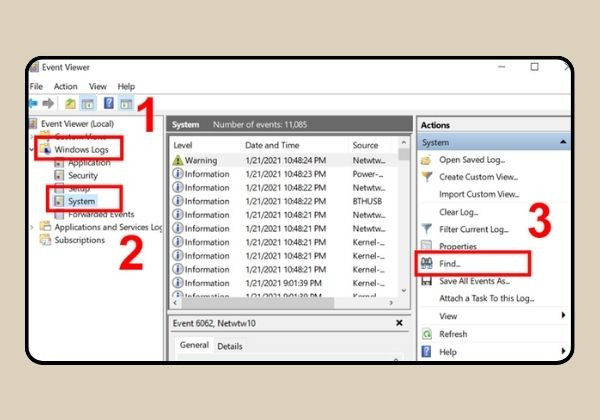Viewport: 600px width, 420px height.
Task: Open the Help menu in the menu bar
Action: click(126, 86)
